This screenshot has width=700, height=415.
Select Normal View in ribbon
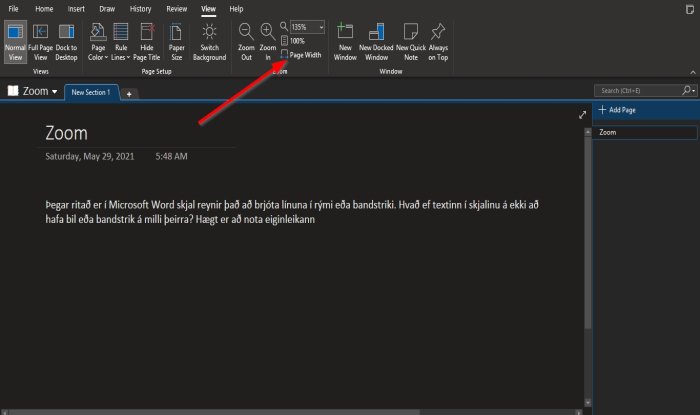point(15,42)
